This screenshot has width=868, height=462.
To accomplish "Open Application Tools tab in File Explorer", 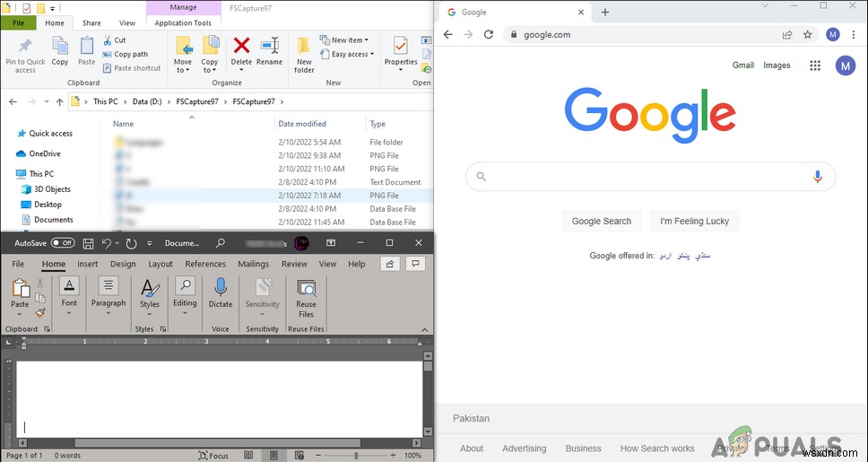I will coord(183,23).
